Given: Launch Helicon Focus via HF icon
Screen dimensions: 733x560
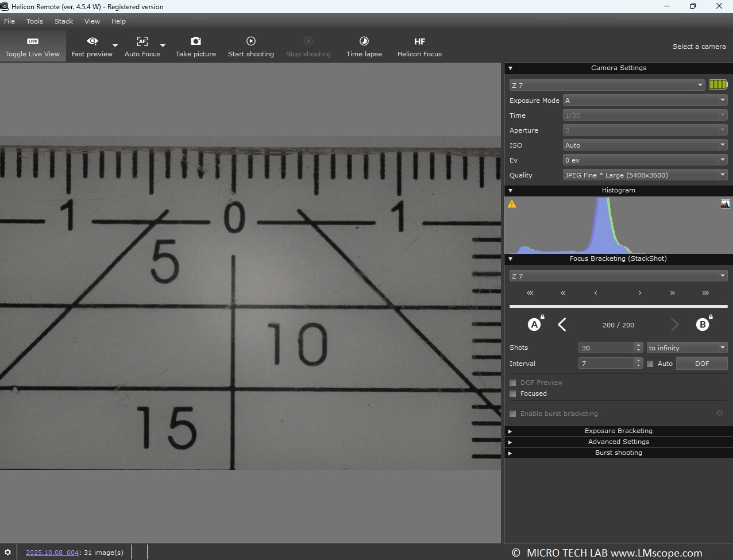Looking at the screenshot, I should (x=419, y=46).
